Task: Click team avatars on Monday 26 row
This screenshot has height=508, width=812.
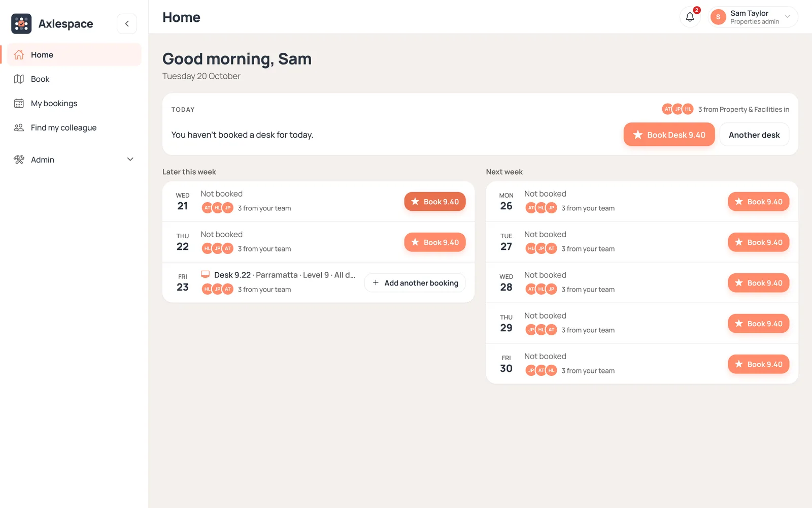Action: point(541,208)
